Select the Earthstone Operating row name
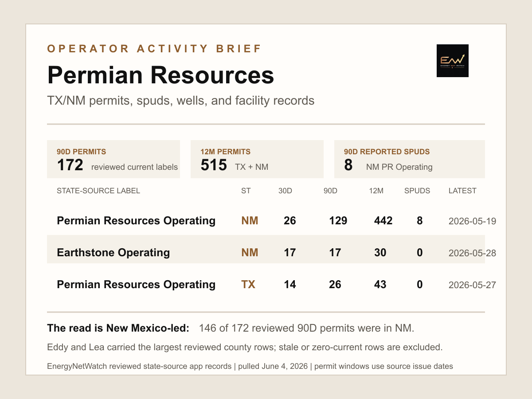Screen dimensions: 532x399 pos(113,253)
